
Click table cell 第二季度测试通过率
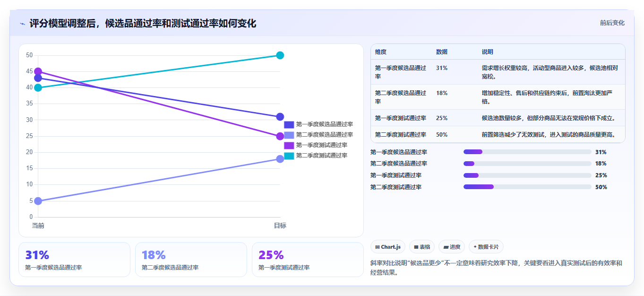click(401, 135)
